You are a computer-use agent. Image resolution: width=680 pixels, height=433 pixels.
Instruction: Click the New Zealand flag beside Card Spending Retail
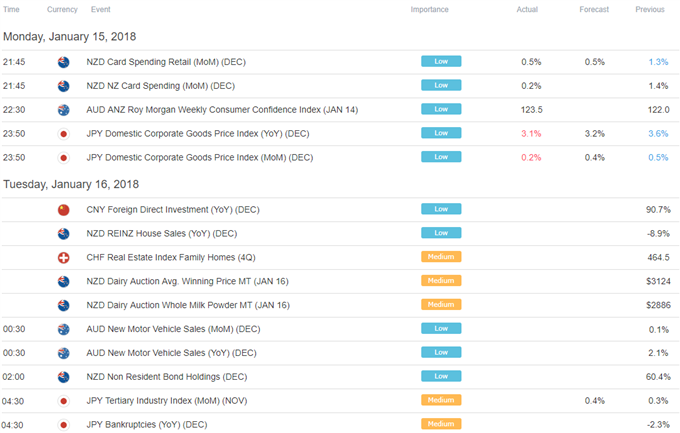point(63,62)
